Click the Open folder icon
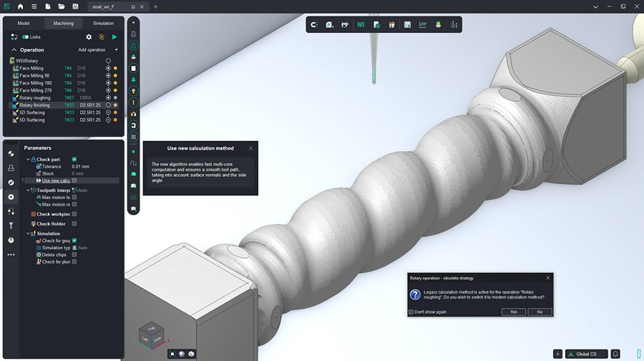The image size is (644, 361). point(62,6)
